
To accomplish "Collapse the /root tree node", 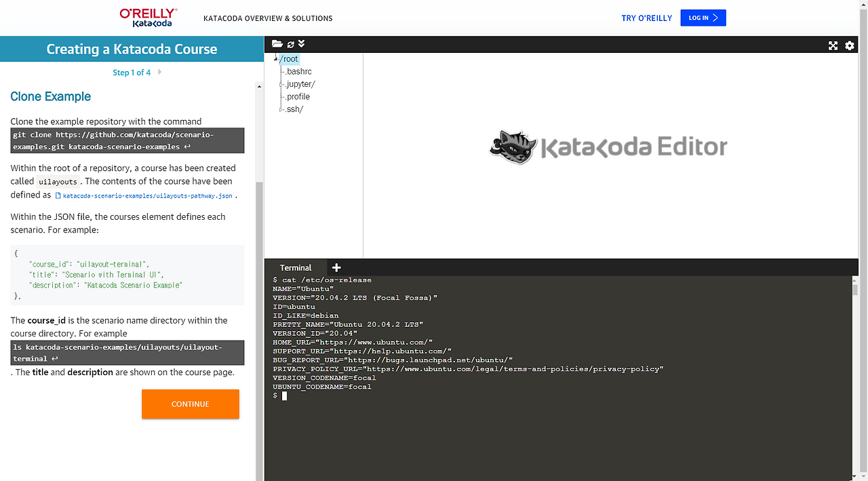I will tap(276, 59).
